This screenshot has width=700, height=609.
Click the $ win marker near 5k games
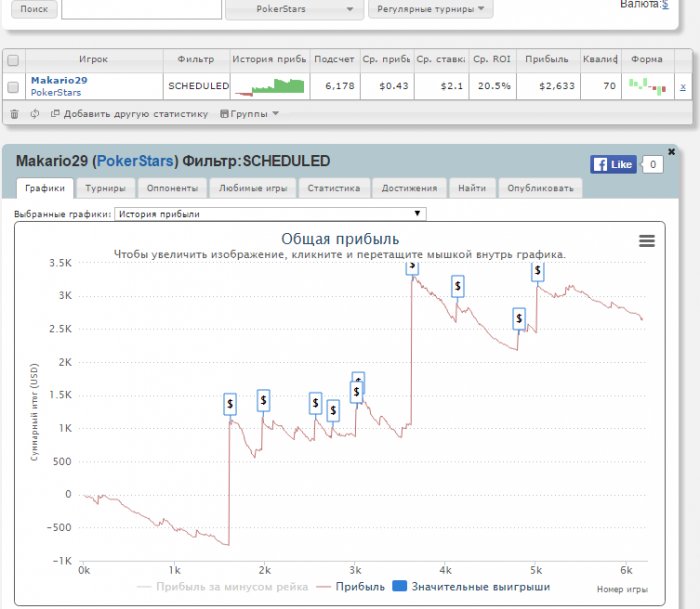point(538,271)
